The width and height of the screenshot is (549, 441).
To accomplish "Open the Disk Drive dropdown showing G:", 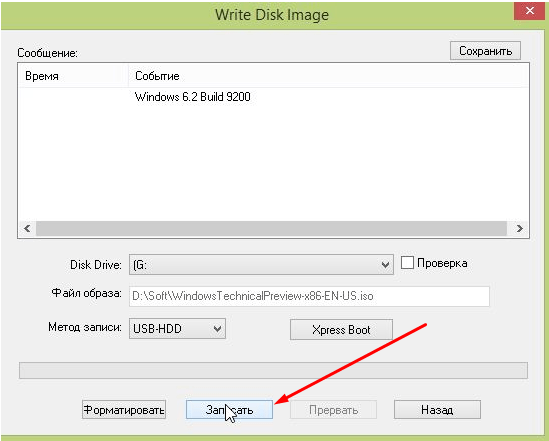I will [261, 265].
